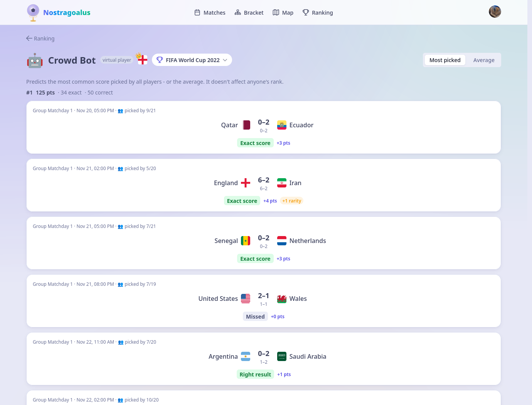Click the '6–2' bold score for England–Iran
The height and width of the screenshot is (405, 532).
tap(264, 180)
